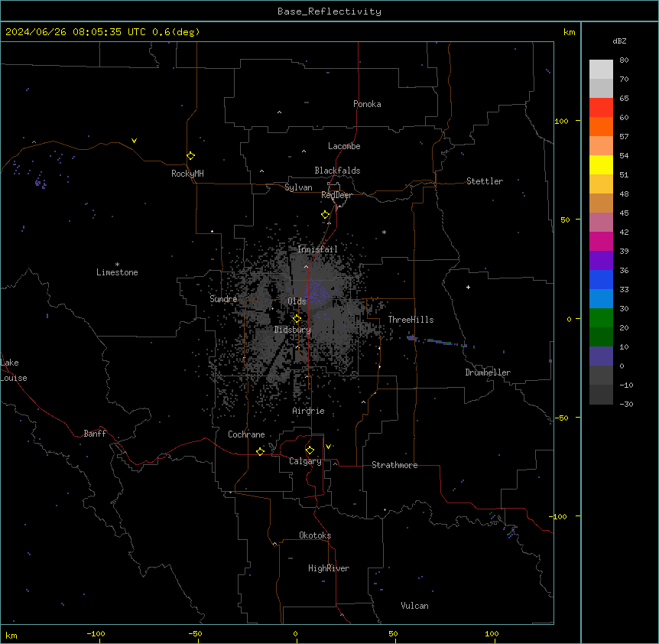Image resolution: width=659 pixels, height=644 pixels.
Task: Click the RockyMH label
Action: pyautogui.click(x=187, y=174)
